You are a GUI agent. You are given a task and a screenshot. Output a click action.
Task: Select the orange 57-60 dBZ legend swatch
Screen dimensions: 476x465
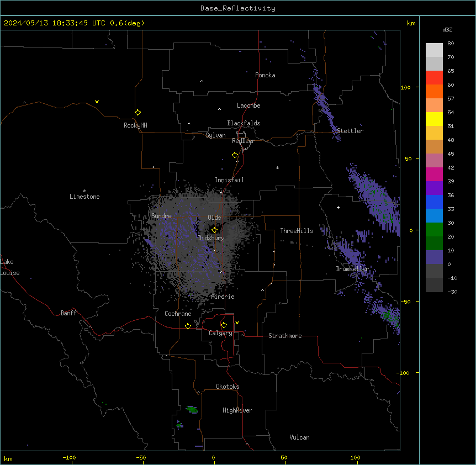click(x=434, y=91)
